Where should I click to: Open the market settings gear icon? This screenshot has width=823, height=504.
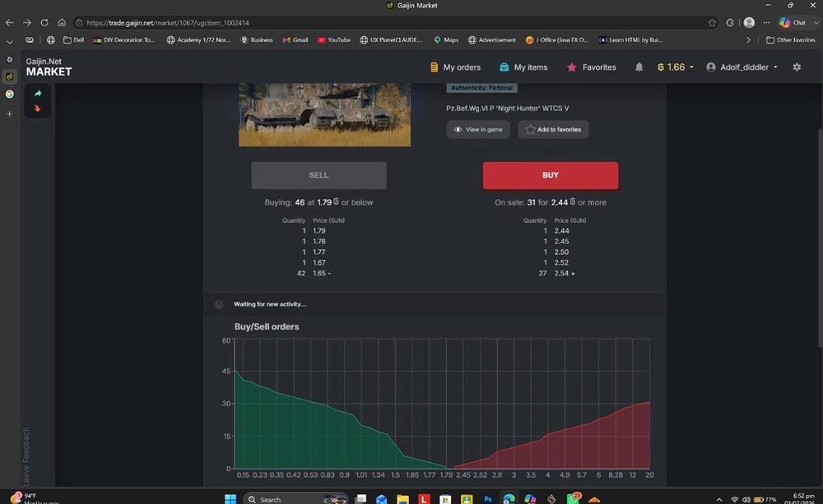pos(797,67)
